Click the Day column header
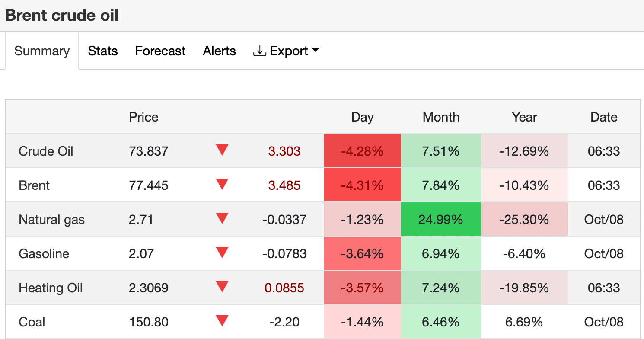This screenshot has width=644, height=339. [x=362, y=117]
